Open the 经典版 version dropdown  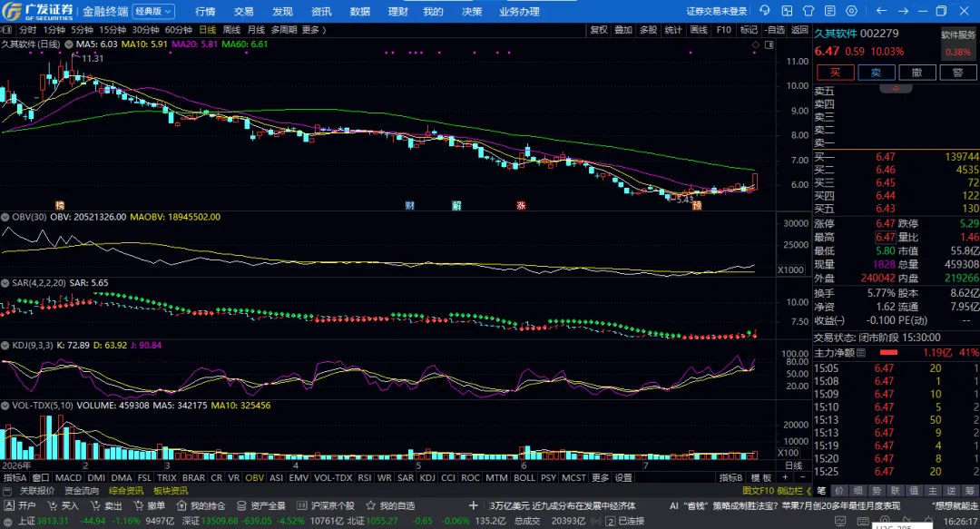153,11
